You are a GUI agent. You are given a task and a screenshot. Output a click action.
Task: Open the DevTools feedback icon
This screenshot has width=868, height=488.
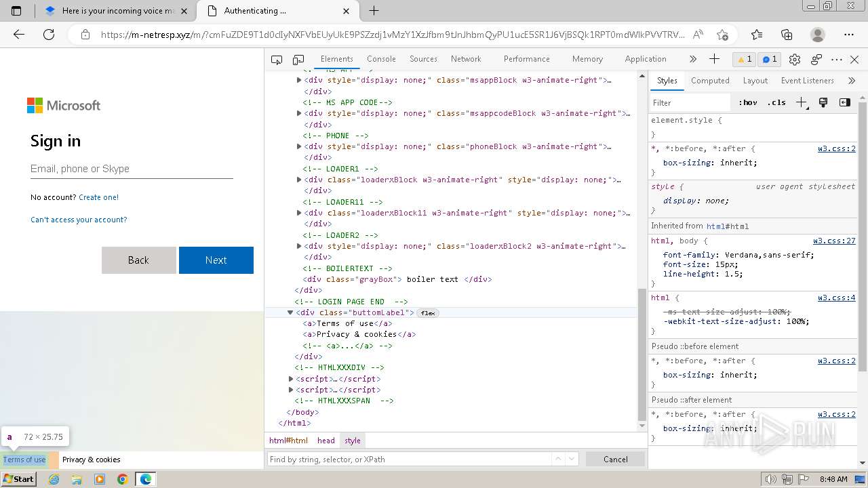click(x=816, y=60)
